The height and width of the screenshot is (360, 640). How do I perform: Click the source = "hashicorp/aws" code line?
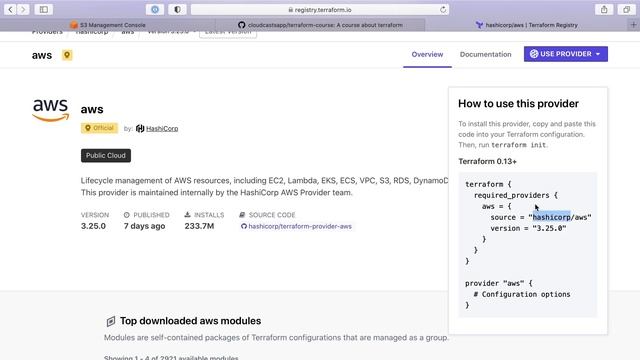pos(541,217)
